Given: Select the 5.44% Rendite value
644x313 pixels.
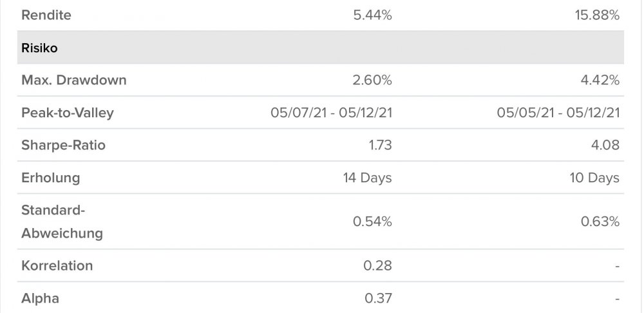Looking at the screenshot, I should pyautogui.click(x=372, y=15).
